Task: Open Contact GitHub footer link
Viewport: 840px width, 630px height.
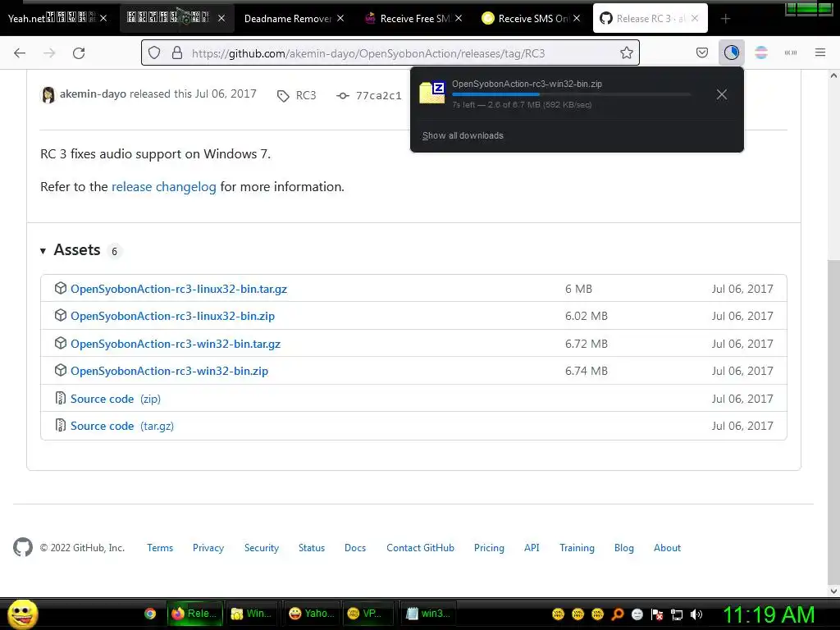Action: click(x=420, y=547)
